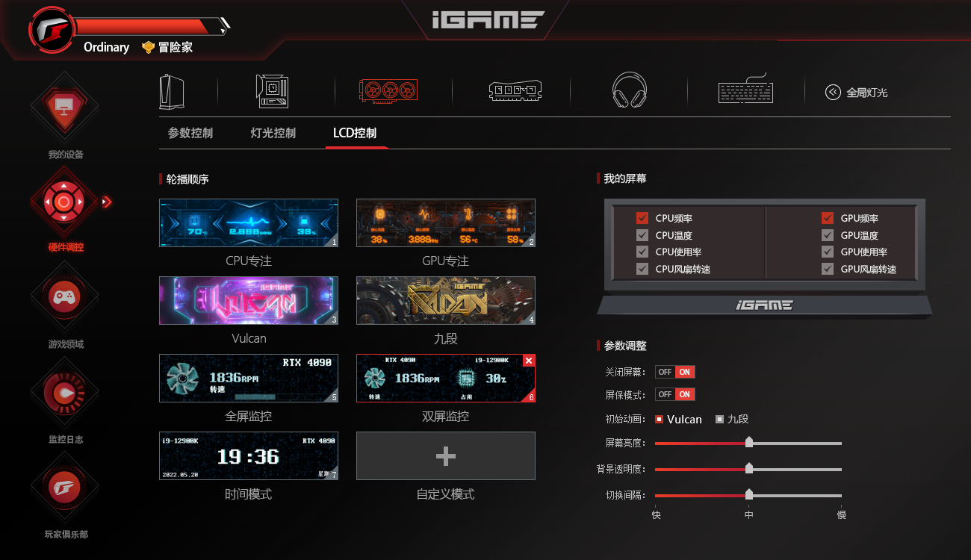
Task: Switch to the 灯光控制 tab
Action: click(273, 133)
